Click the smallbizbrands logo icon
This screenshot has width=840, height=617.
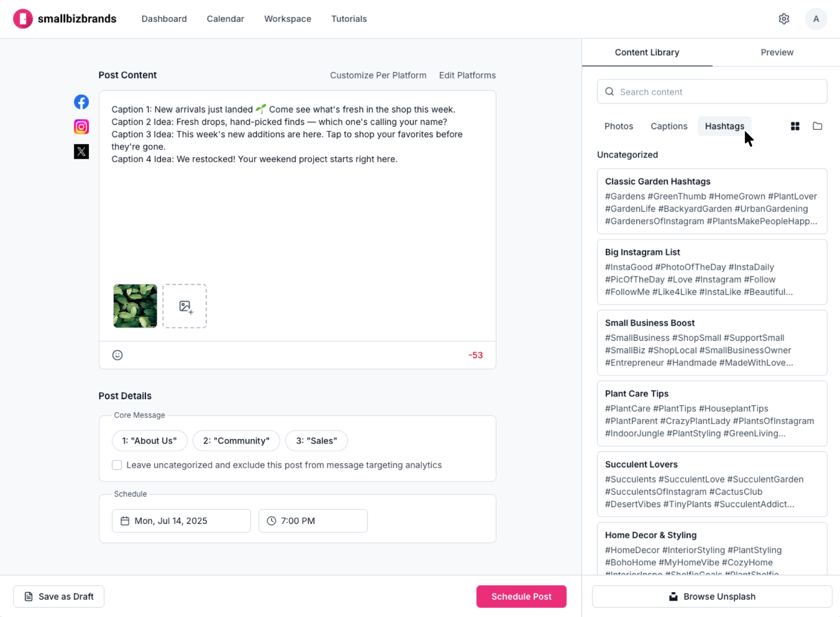click(23, 19)
